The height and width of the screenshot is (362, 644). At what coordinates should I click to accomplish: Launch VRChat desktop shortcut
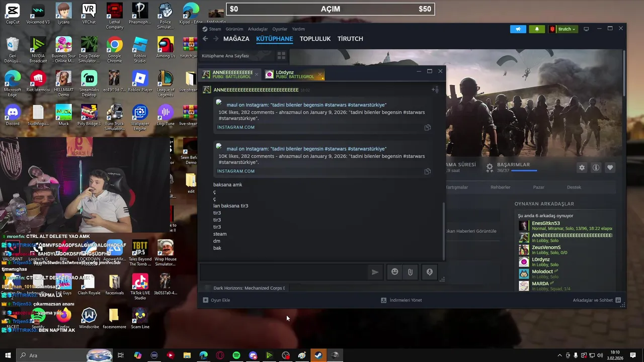[89, 14]
